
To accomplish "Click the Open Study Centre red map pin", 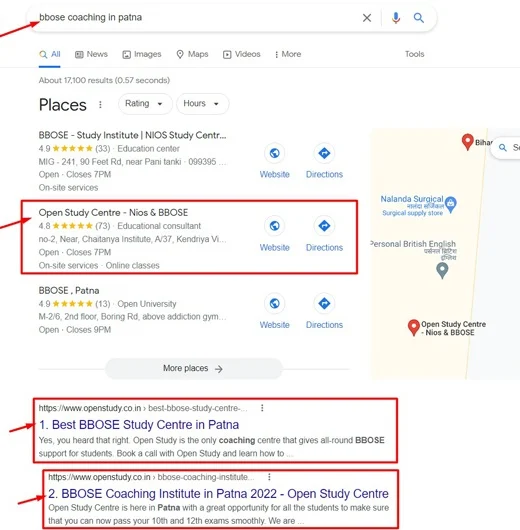I will (413, 328).
